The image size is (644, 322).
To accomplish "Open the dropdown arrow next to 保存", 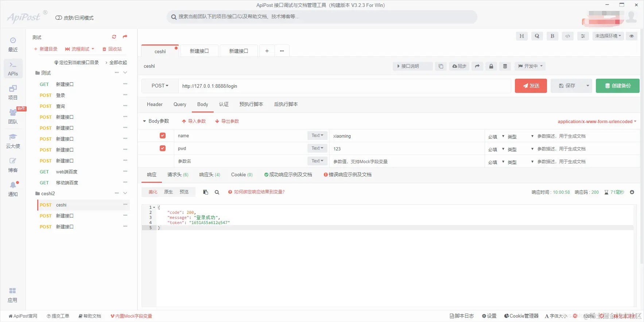I will 587,86.
